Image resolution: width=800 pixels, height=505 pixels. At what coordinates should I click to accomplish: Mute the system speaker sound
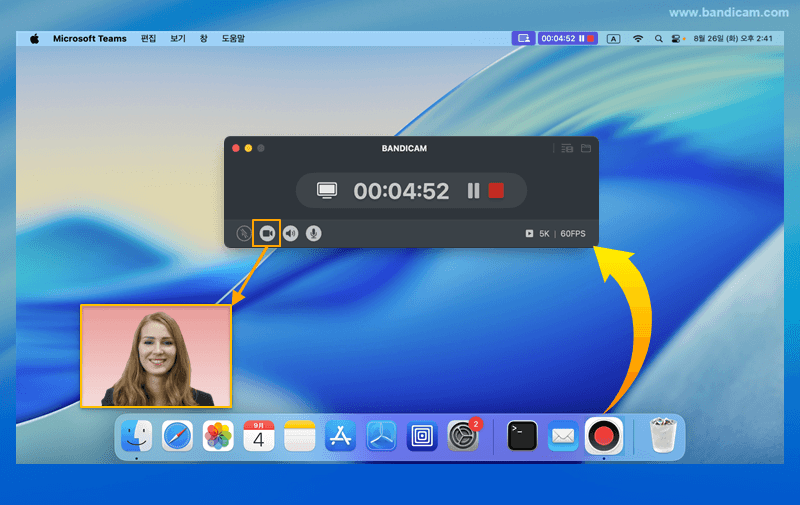click(x=291, y=233)
